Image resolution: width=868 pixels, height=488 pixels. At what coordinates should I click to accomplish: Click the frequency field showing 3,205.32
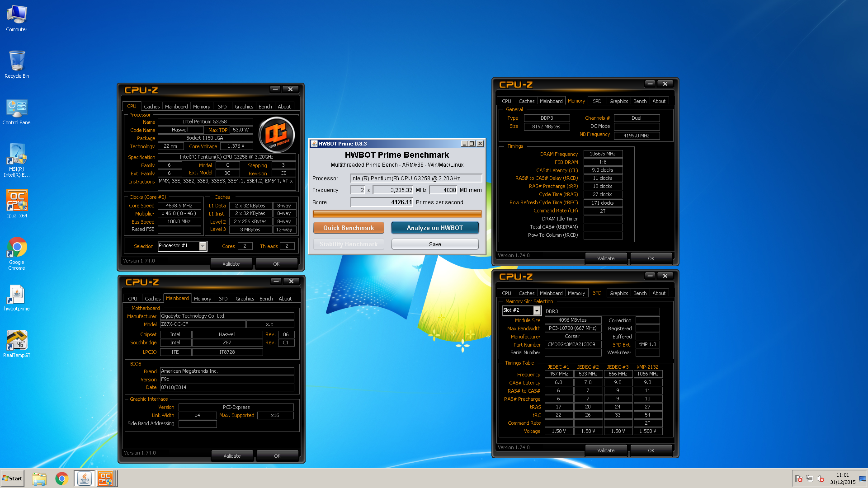coord(393,190)
